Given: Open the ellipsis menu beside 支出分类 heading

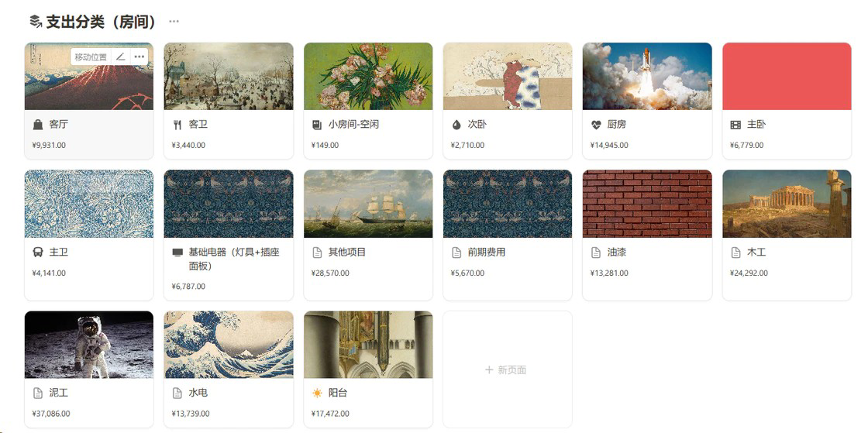Looking at the screenshot, I should [174, 22].
